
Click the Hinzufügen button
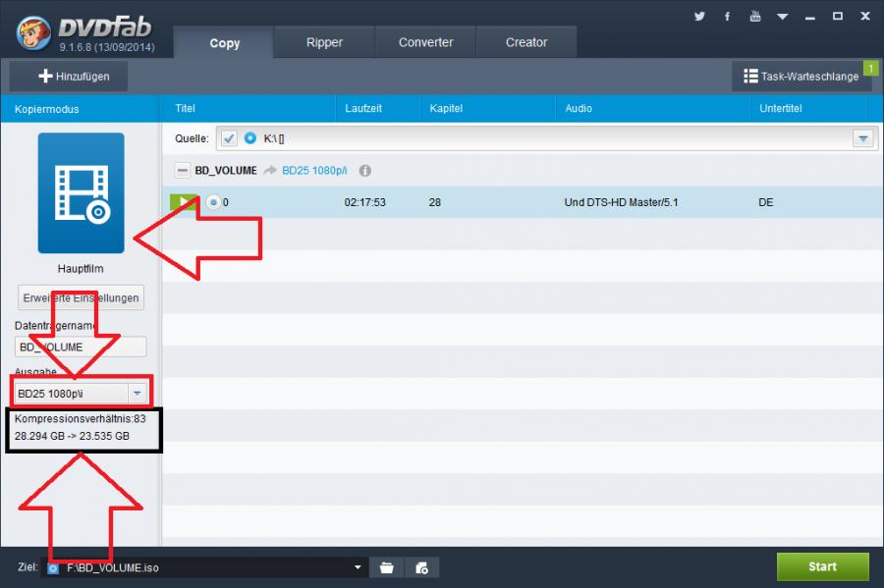pyautogui.click(x=69, y=76)
